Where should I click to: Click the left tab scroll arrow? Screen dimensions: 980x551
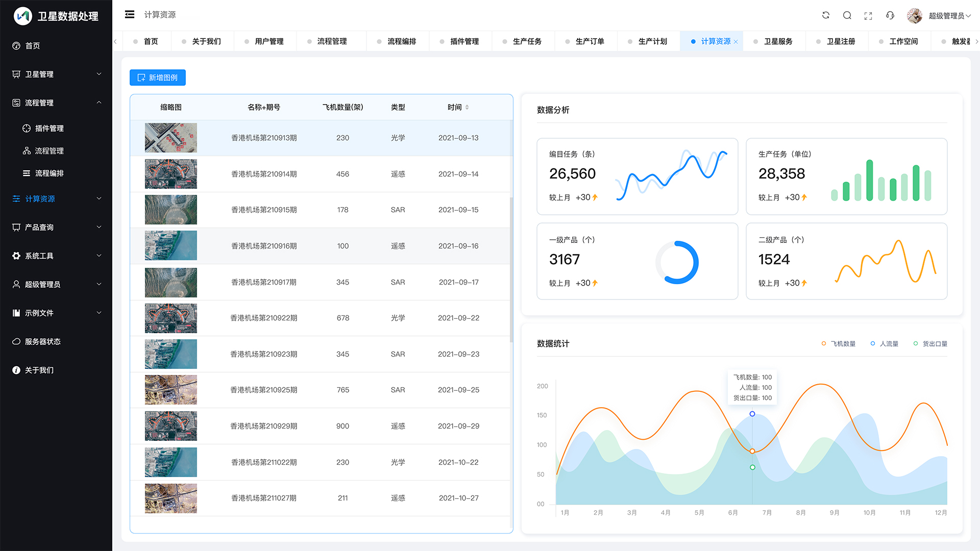click(115, 41)
